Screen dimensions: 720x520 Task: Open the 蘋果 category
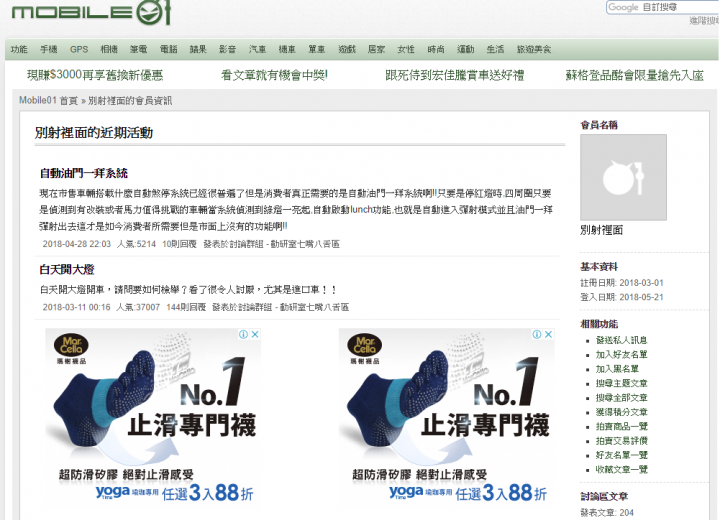[x=198, y=49]
